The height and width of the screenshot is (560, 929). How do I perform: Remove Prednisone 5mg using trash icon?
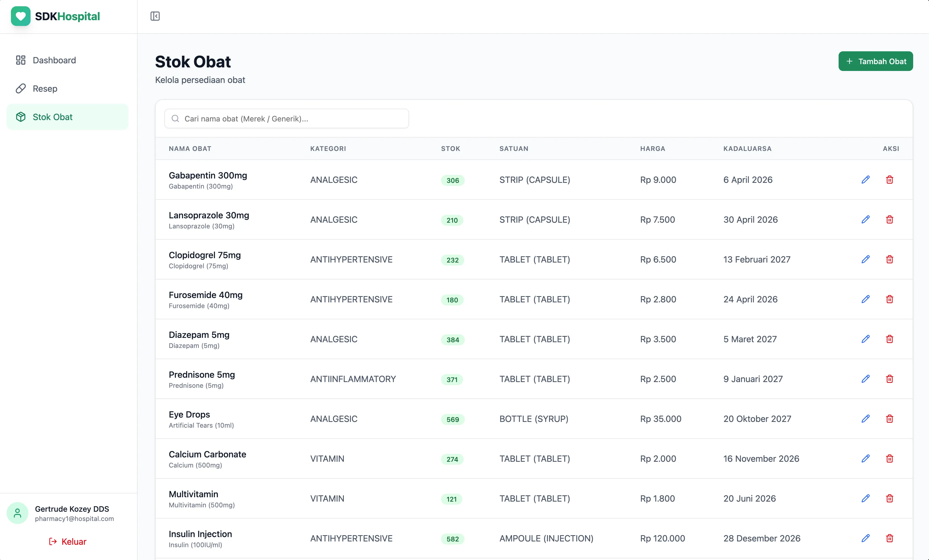tap(889, 379)
